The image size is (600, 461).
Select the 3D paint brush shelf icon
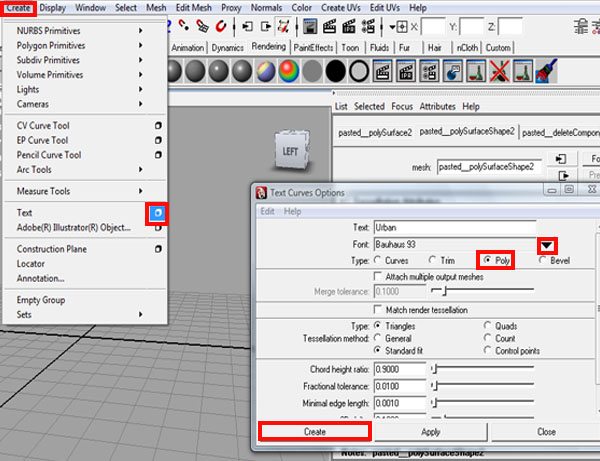pos(546,71)
